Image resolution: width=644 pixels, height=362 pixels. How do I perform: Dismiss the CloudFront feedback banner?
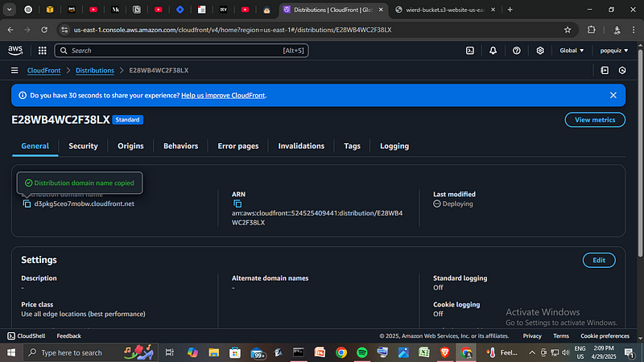point(613,95)
